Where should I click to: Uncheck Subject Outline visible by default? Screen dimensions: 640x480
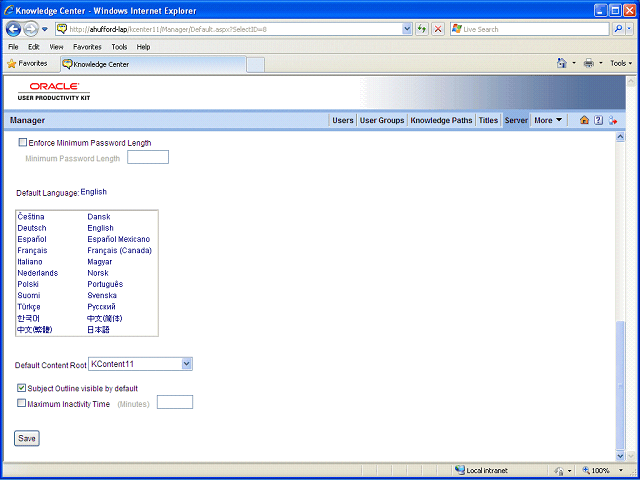click(x=21, y=388)
